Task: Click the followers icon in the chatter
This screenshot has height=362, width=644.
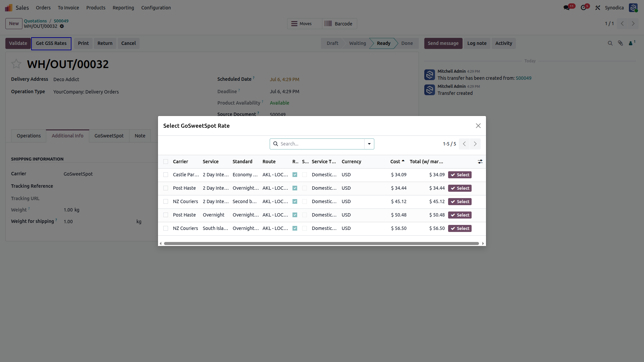Action: tap(632, 43)
